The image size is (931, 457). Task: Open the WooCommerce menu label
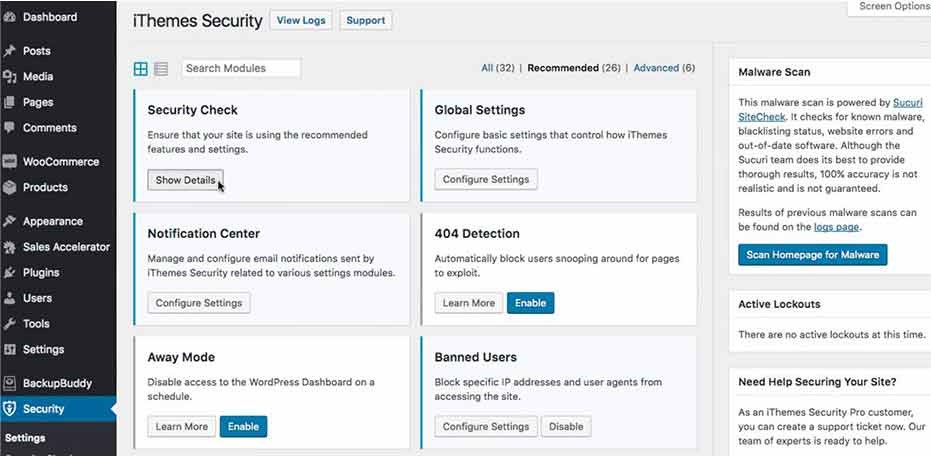pos(61,161)
